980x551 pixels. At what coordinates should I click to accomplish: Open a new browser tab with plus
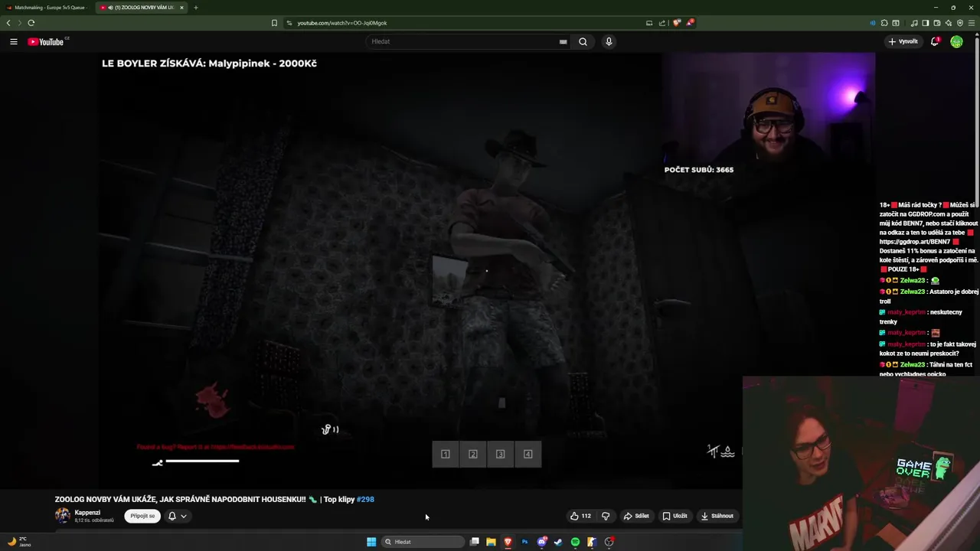tap(196, 8)
